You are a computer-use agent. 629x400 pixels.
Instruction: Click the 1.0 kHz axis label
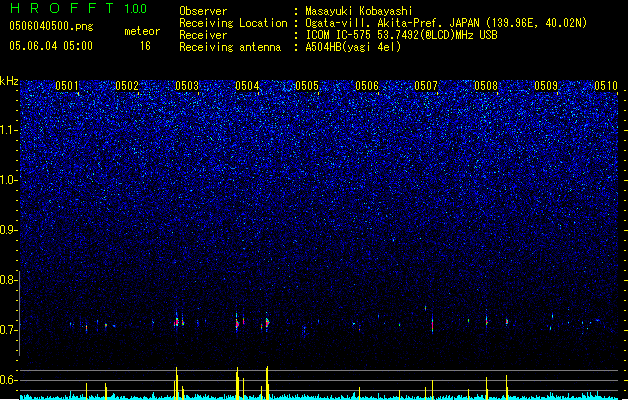pos(9,180)
